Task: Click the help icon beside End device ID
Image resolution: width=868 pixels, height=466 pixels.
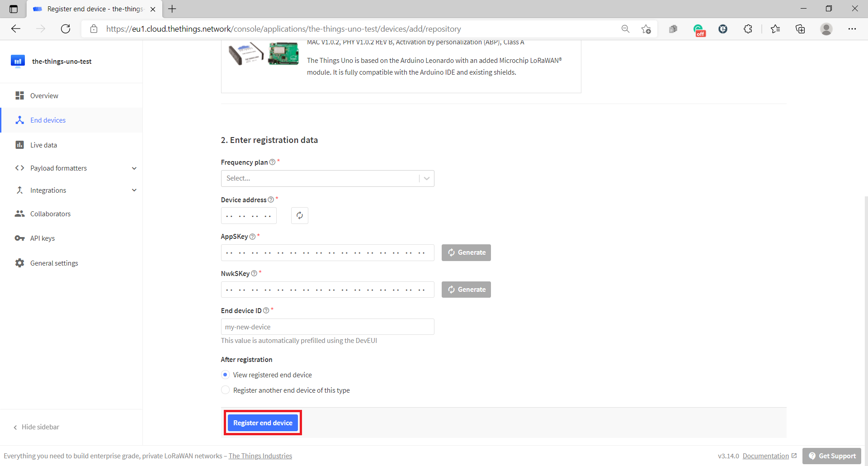Action: pos(266,310)
